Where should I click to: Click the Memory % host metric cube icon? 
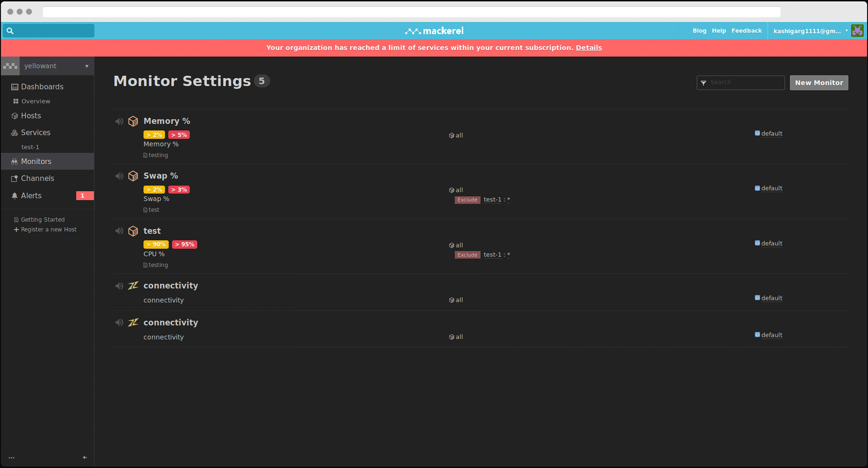point(133,121)
